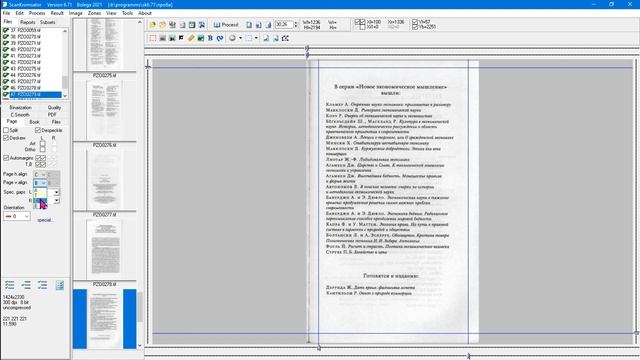Click the green picture icon in the lower toolbar
The height and width of the screenshot is (360, 640).
tap(201, 38)
